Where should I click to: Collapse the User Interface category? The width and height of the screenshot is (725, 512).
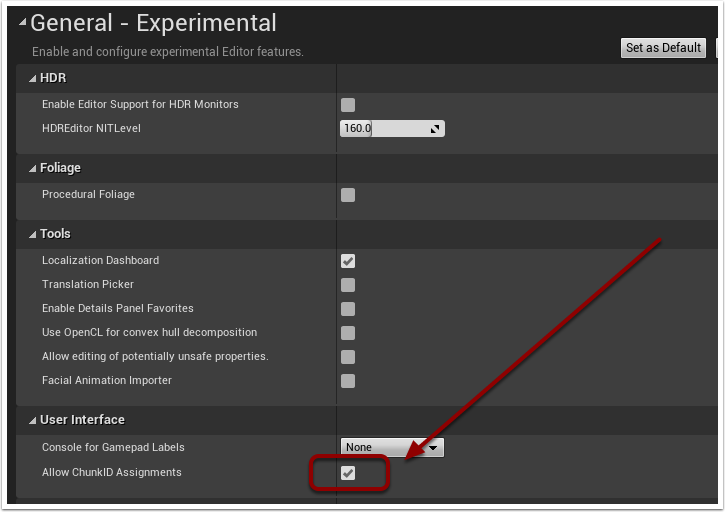(x=32, y=420)
